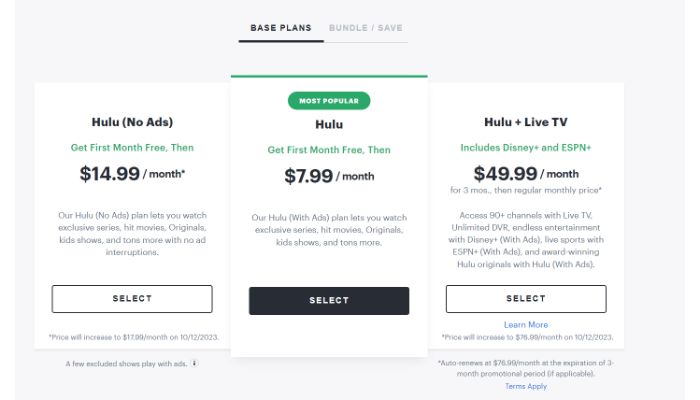The height and width of the screenshot is (400, 700).
Task: Click the auto-renews at $76.99/month disclaimer
Action: [x=526, y=368]
